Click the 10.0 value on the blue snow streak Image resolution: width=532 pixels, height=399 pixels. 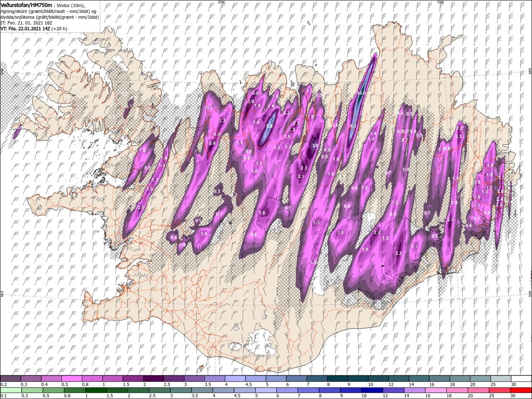[x=361, y=94]
